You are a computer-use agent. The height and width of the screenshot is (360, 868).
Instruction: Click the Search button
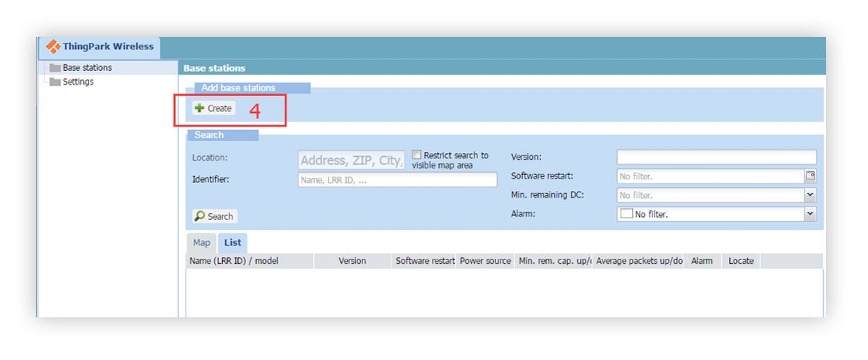(214, 216)
